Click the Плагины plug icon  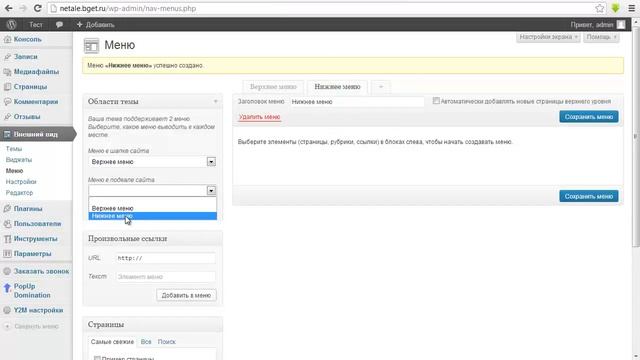click(7, 209)
